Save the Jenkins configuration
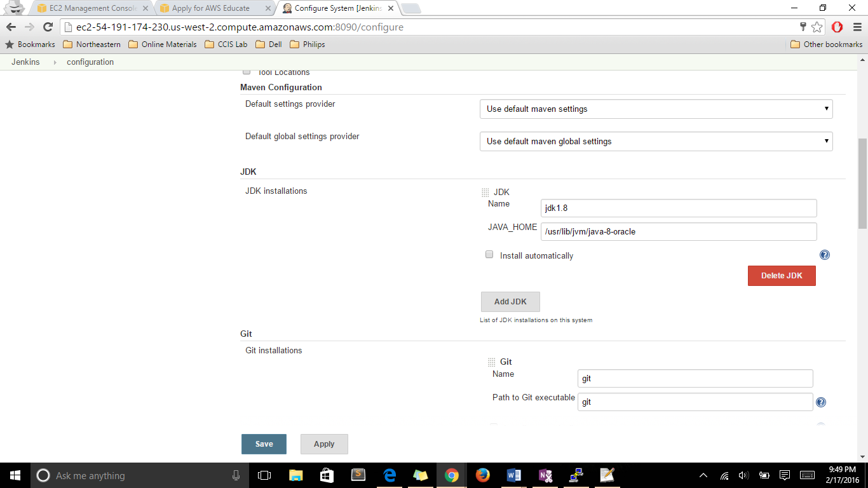The width and height of the screenshot is (868, 488). click(x=264, y=444)
